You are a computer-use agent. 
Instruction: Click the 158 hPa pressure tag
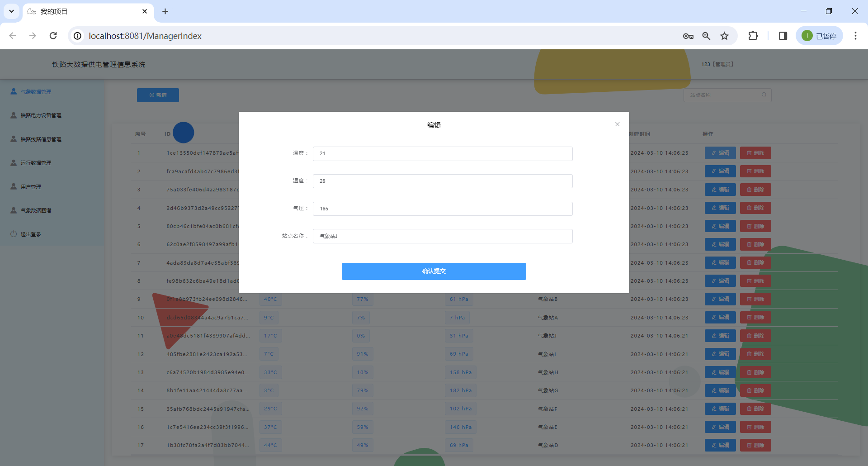(461, 372)
